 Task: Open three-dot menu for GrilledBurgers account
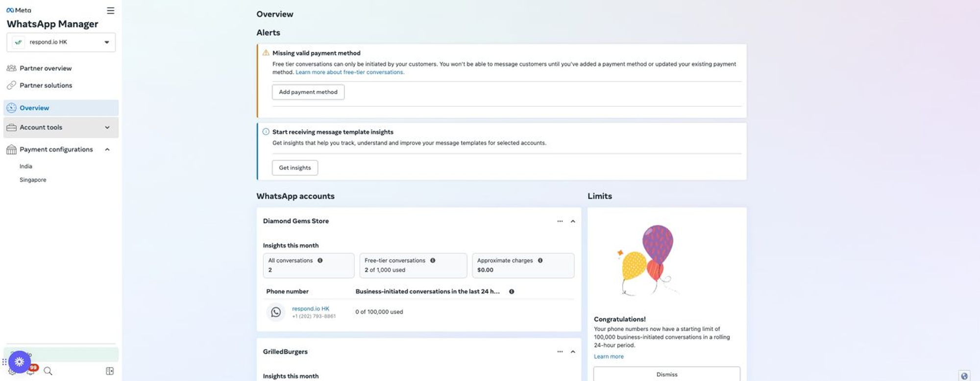560,352
